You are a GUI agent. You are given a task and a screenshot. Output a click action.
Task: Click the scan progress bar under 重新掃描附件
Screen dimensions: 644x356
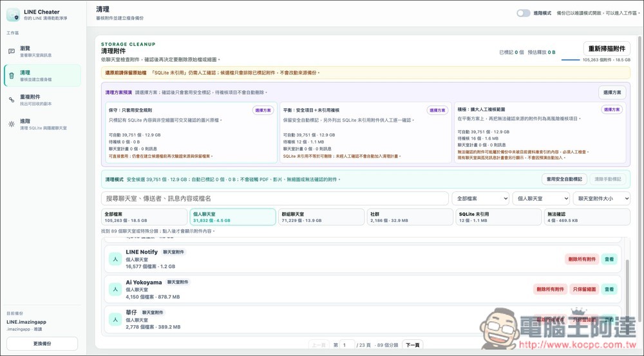pyautogui.click(x=571, y=60)
